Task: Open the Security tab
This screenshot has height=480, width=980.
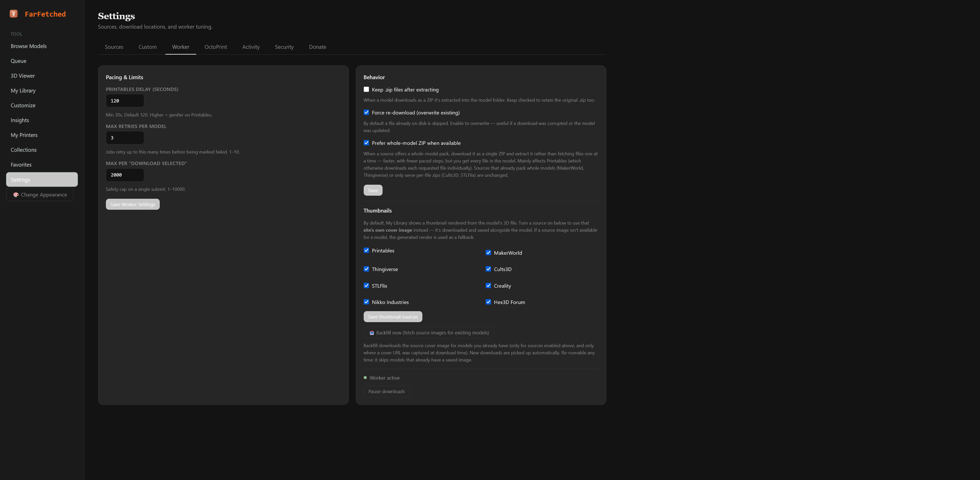Action: pyautogui.click(x=284, y=47)
